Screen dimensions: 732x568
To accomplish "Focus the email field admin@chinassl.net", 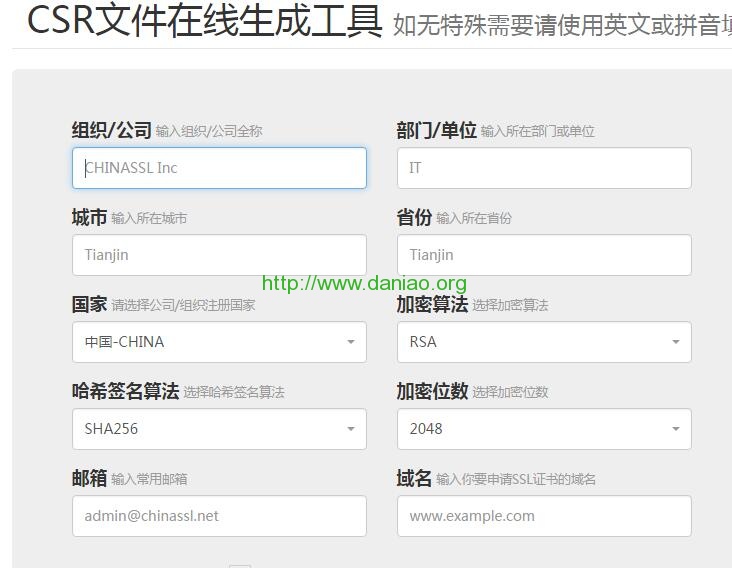I will click(219, 516).
